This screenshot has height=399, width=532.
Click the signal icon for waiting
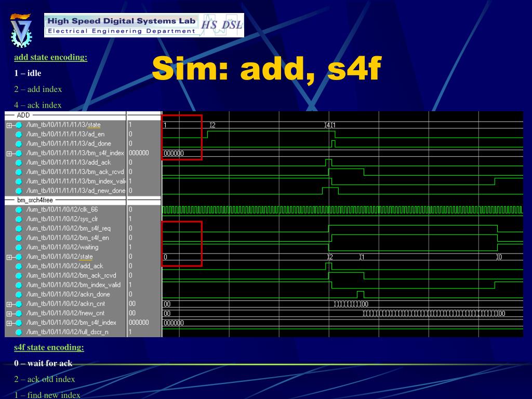pos(19,247)
